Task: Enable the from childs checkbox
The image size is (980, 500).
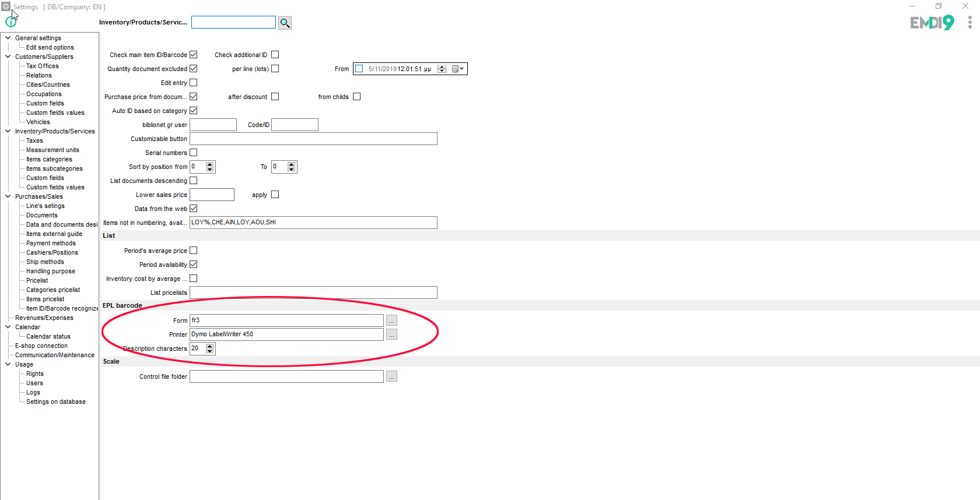Action: pyautogui.click(x=357, y=97)
